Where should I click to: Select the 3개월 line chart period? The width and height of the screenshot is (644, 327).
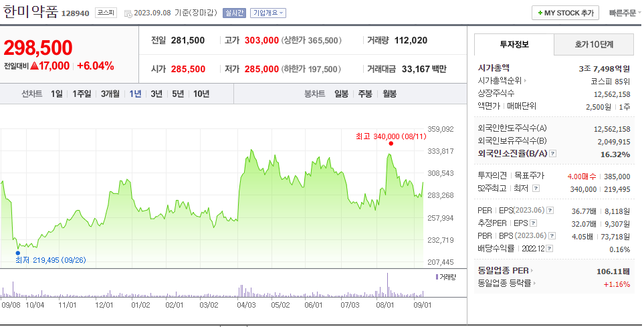[110, 94]
